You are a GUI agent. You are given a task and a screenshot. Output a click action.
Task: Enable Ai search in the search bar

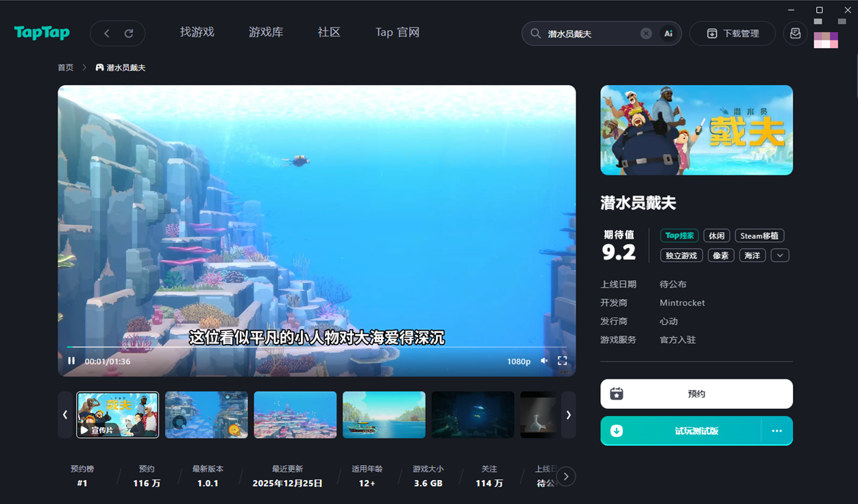(x=668, y=33)
